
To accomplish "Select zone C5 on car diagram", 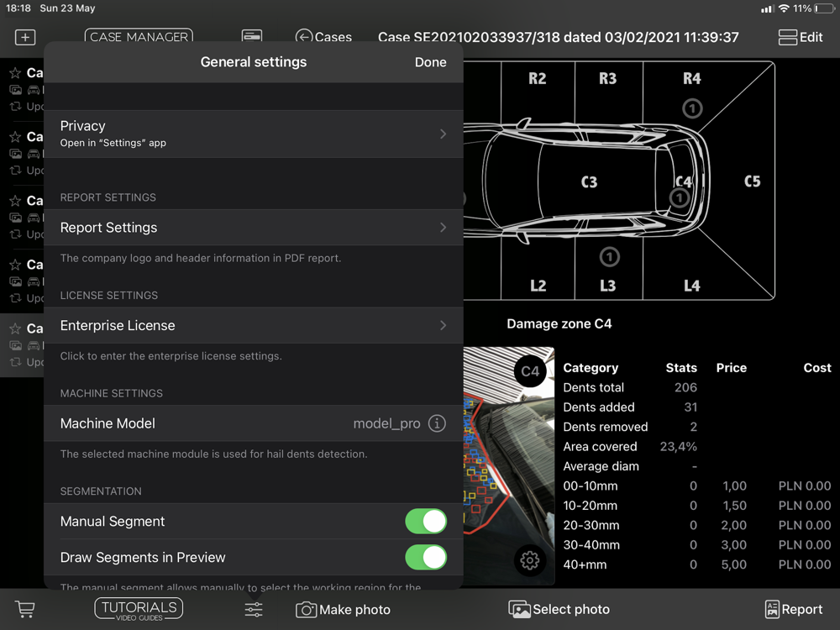I will click(752, 181).
